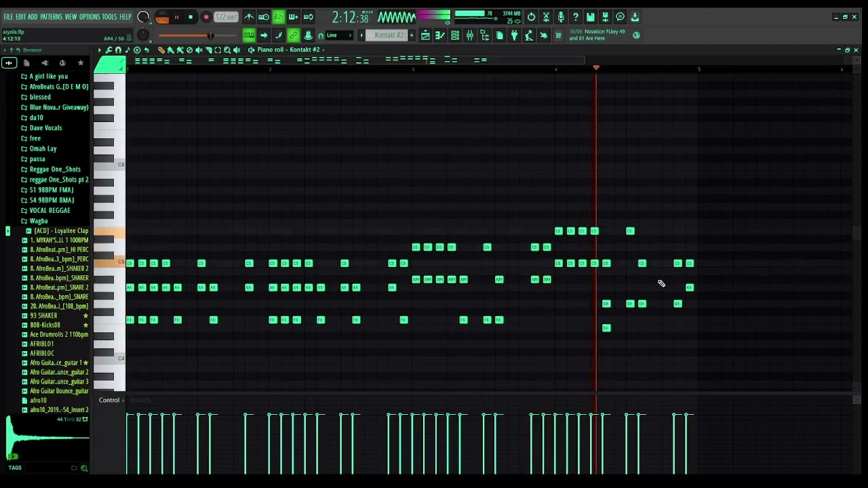
Task: Open the shopping cart content library icon
Action: [x=559, y=35]
